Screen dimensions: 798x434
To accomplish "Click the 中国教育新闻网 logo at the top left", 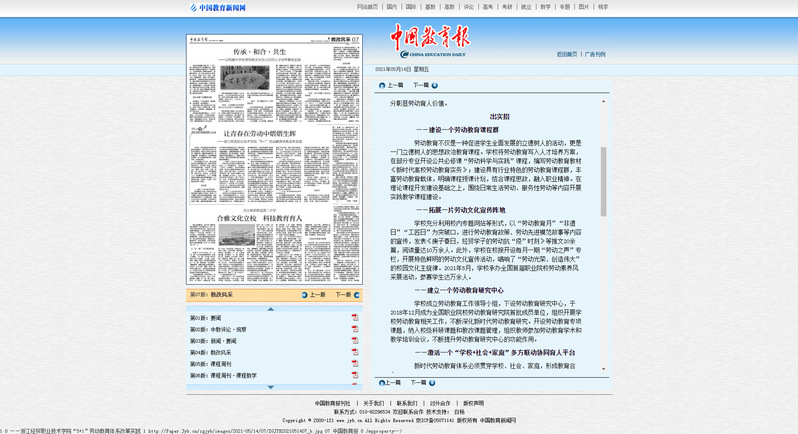I will 218,7.
